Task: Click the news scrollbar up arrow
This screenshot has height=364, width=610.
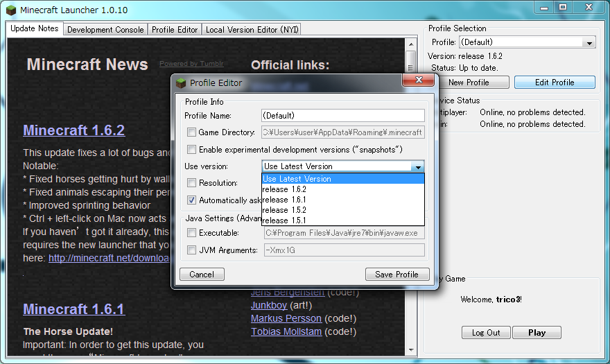Action: pos(411,44)
